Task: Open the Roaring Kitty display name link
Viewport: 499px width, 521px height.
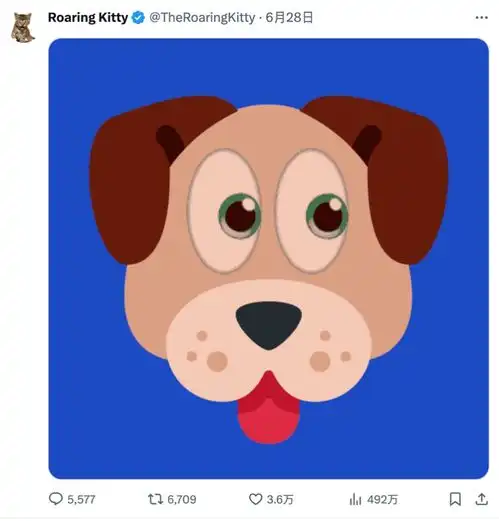Action: pos(88,17)
